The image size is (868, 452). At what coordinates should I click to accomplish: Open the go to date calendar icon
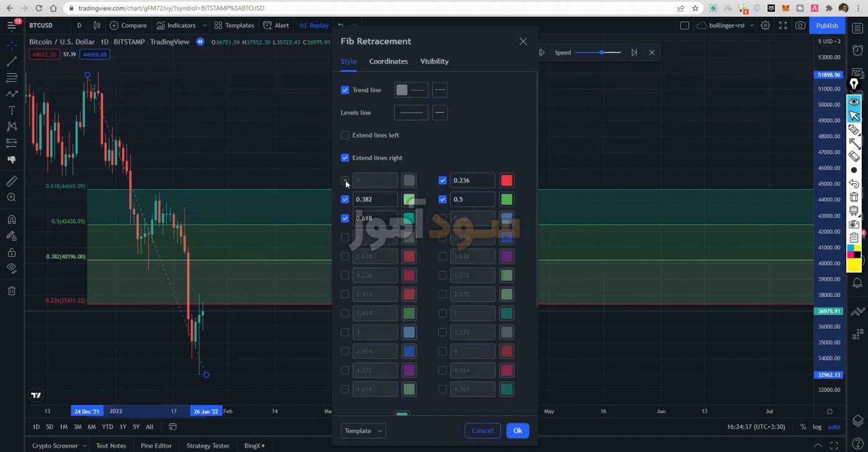coord(173,427)
